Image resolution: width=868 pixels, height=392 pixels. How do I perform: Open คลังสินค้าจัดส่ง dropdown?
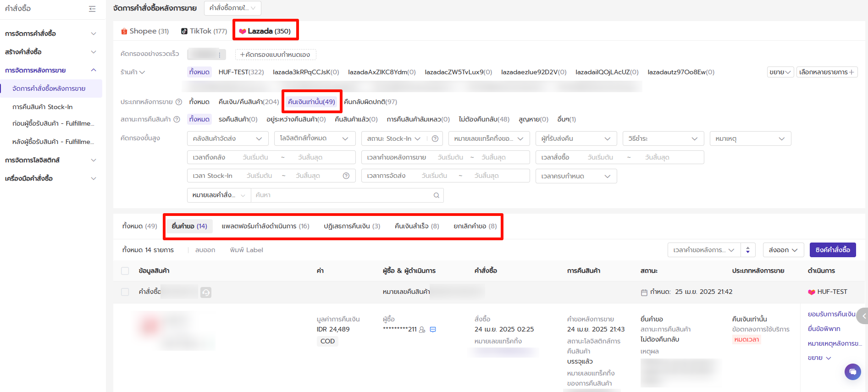pyautogui.click(x=227, y=138)
